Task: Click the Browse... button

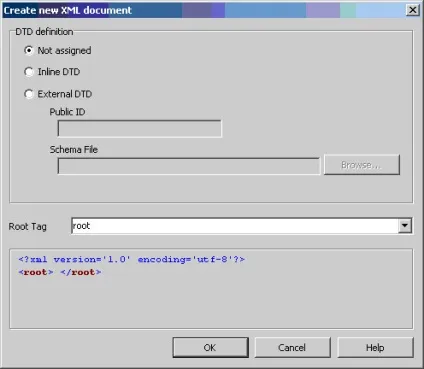Action: pyautogui.click(x=362, y=165)
